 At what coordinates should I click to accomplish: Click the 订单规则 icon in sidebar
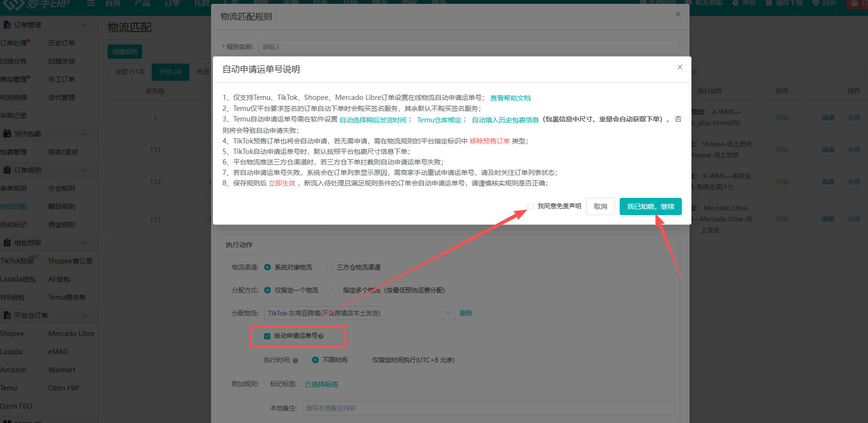[x=7, y=170]
